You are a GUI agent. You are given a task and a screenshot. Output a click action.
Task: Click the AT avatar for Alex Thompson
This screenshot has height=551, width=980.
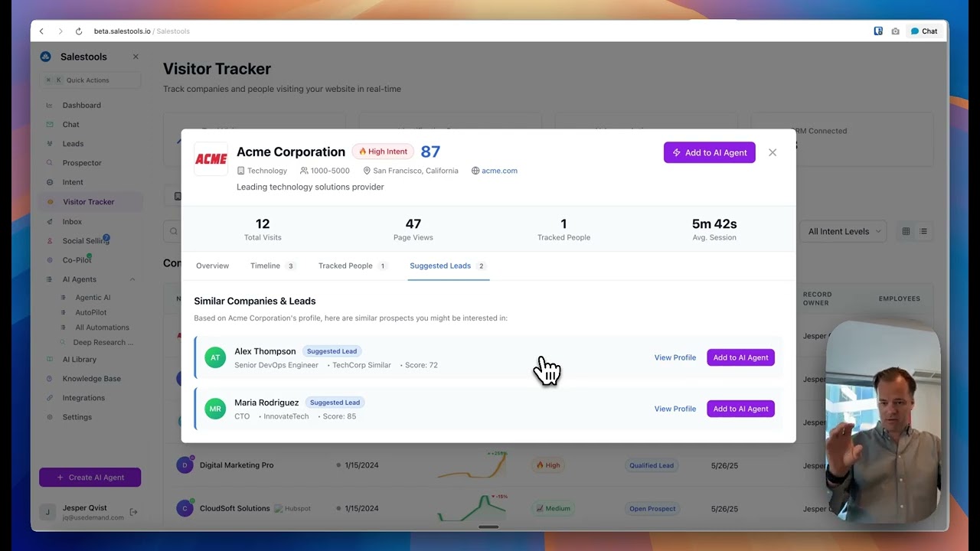[215, 357]
